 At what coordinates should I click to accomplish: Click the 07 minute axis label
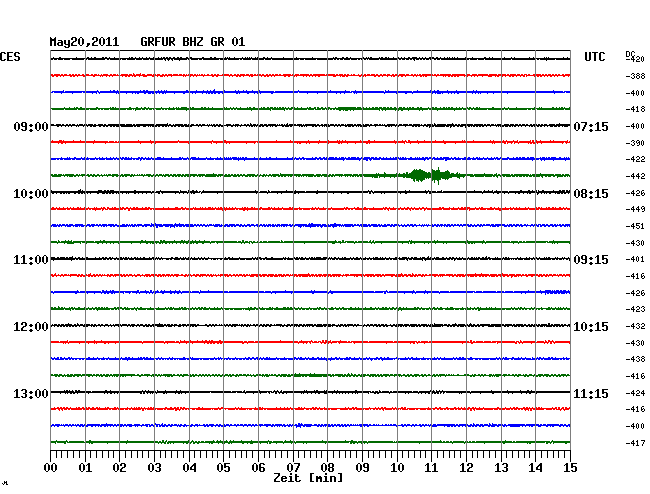293,468
